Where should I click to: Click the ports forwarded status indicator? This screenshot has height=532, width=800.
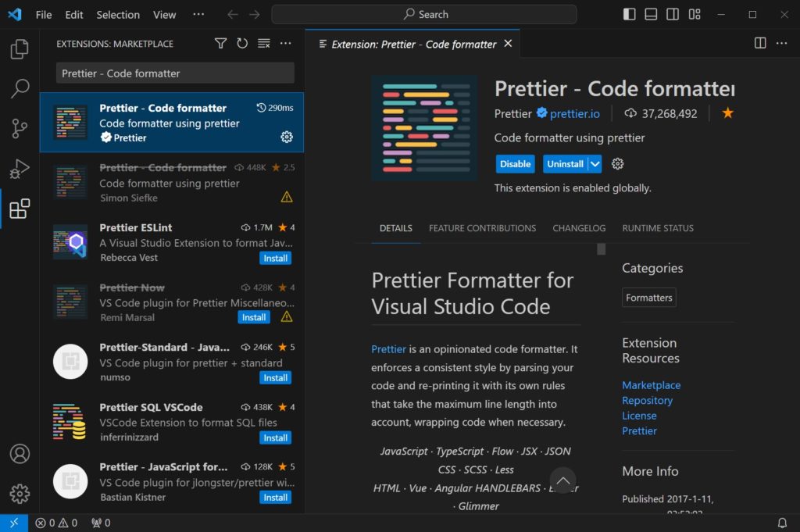[x=101, y=523]
